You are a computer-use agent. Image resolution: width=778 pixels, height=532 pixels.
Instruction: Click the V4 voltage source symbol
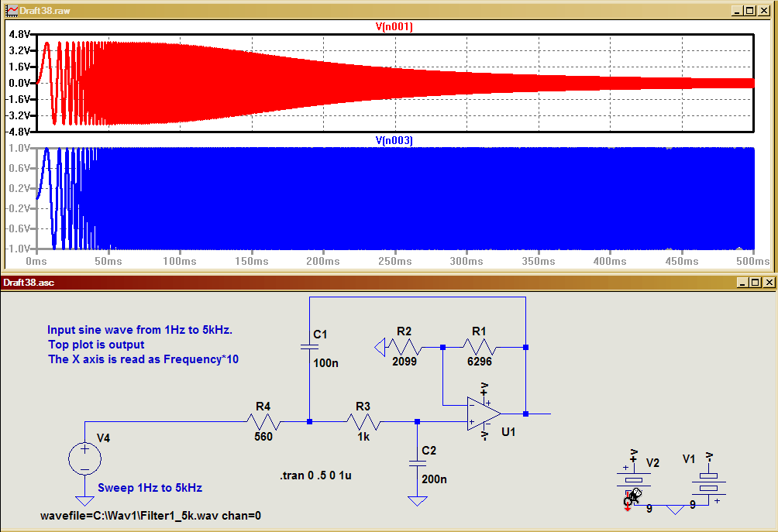pos(84,458)
